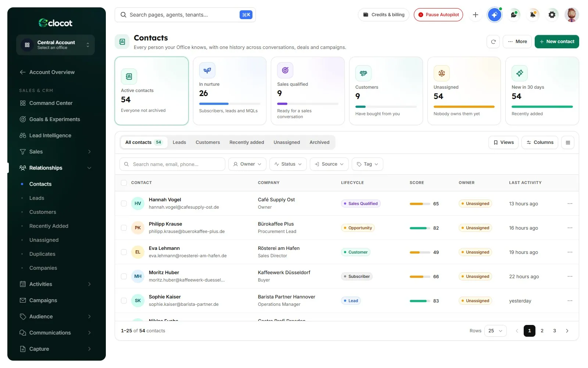The height and width of the screenshot is (368, 588).
Task: Open the Status filter dropdown
Action: point(288,164)
